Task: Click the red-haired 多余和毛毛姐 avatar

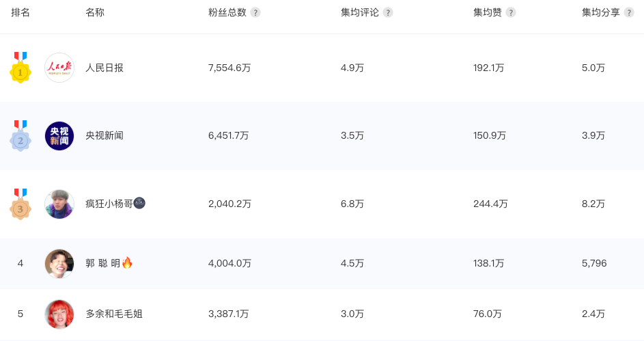Action: pyautogui.click(x=59, y=314)
